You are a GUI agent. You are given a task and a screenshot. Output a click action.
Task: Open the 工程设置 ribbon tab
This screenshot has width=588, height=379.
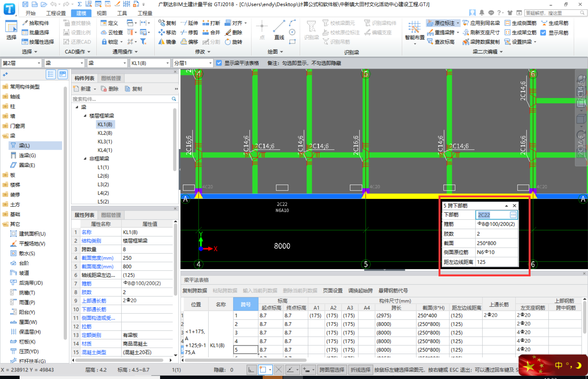56,13
